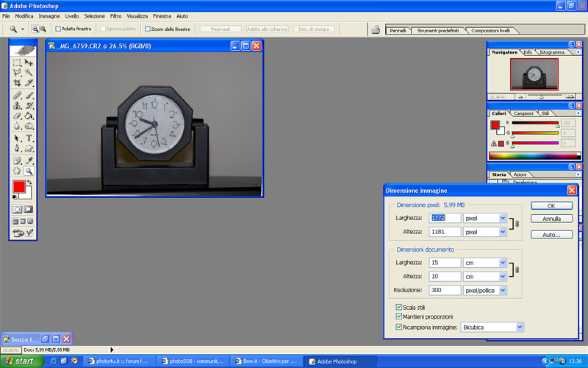Toggle the Mantieni proporzioni checkbox

[399, 317]
